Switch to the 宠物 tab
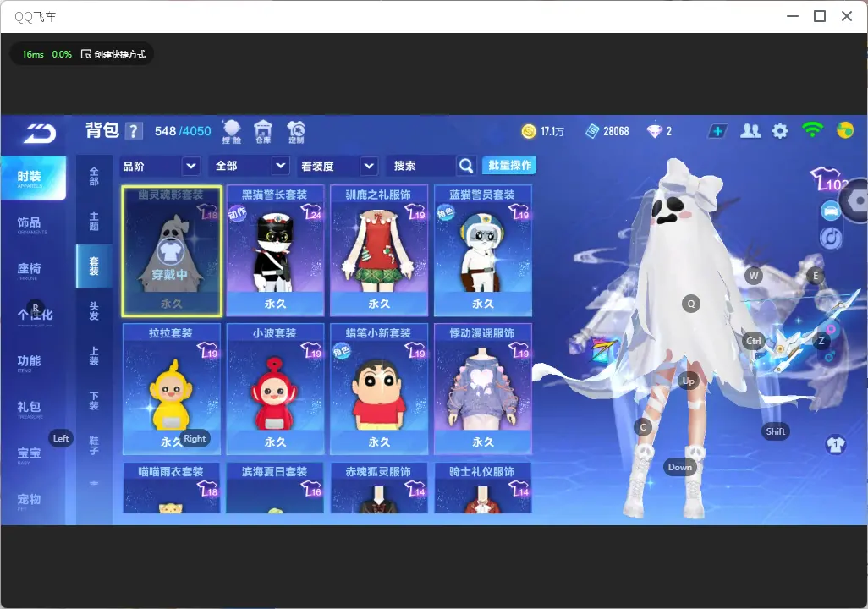 (29, 500)
